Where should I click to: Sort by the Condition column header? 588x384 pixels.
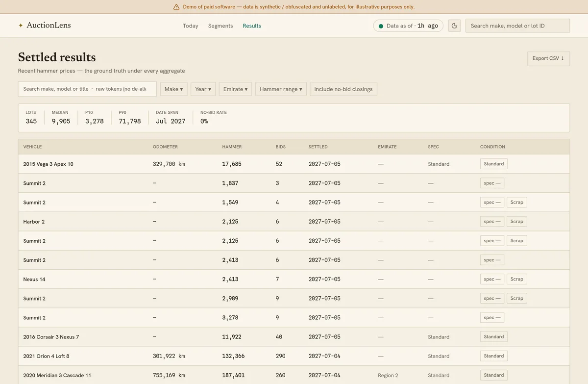coord(492,147)
